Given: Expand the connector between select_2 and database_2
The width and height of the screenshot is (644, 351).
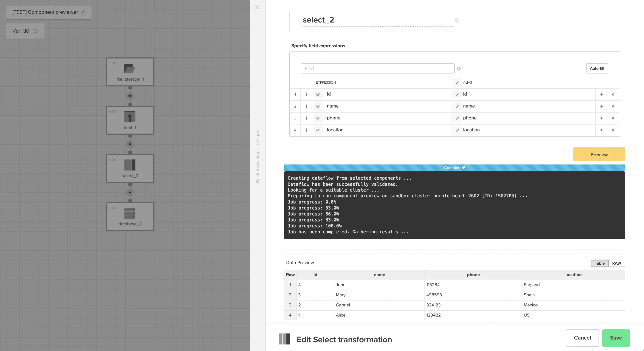Looking at the screenshot, I should [x=130, y=192].
